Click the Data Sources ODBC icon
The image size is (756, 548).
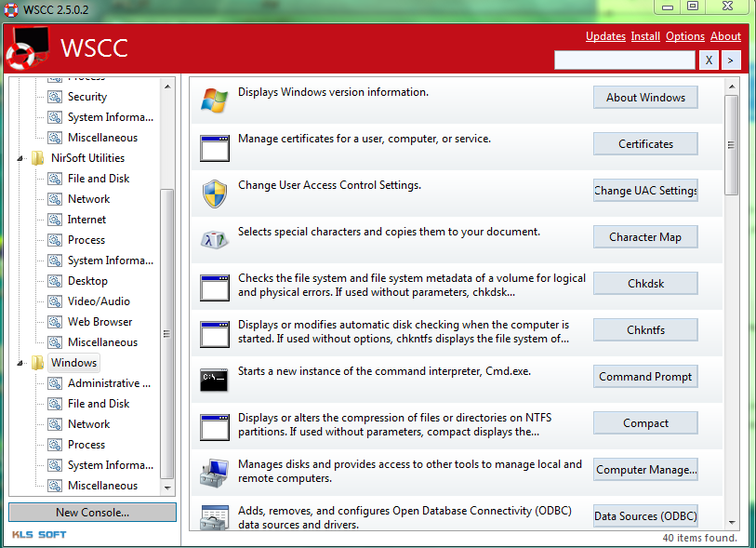(x=214, y=518)
